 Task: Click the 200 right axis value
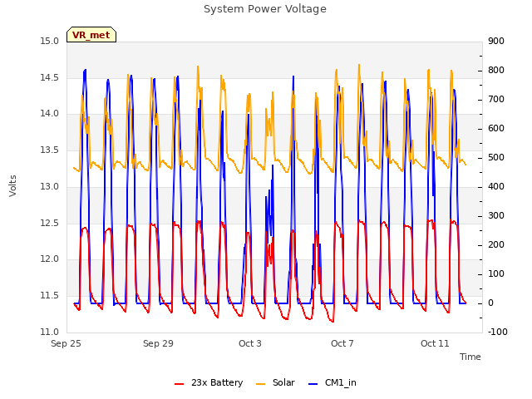pyautogui.click(x=496, y=245)
